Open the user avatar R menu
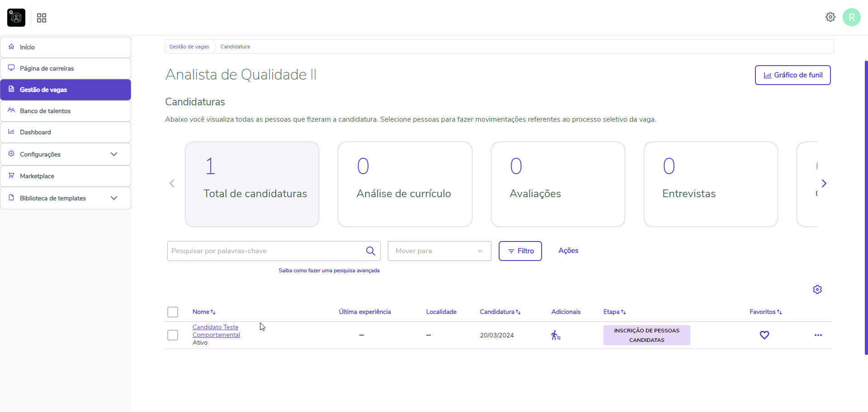The width and height of the screenshot is (868, 412). [851, 17]
